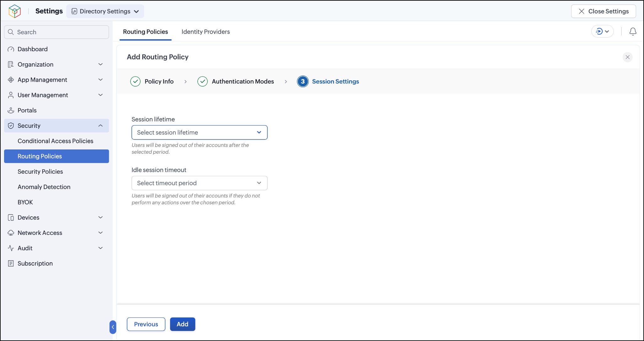The height and width of the screenshot is (341, 644).
Task: Click the Portals icon
Action: click(11, 111)
